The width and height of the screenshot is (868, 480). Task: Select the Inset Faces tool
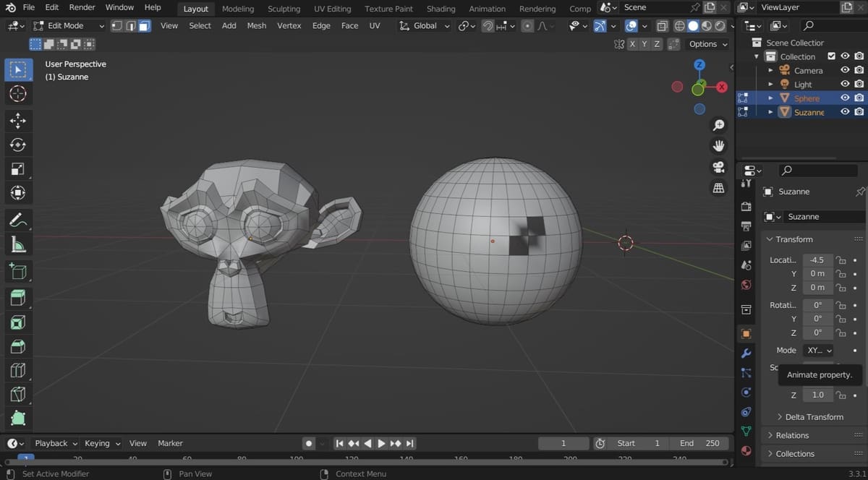point(18,322)
